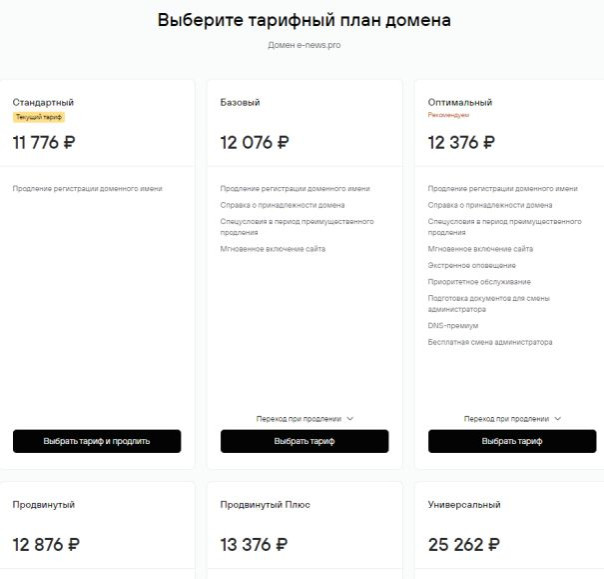
Task: Open 'Переход при продлении' dropdown in Оптимальный card
Action: (x=513, y=419)
